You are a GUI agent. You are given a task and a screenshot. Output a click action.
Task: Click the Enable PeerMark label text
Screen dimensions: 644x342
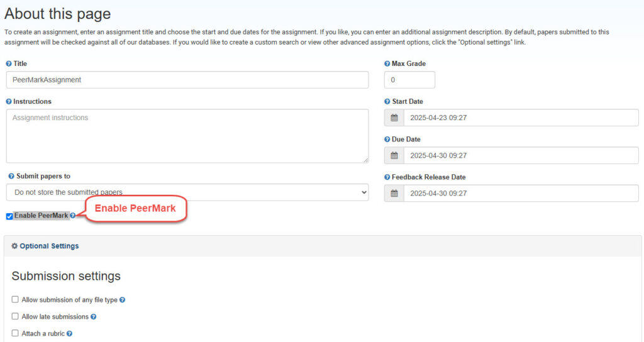point(41,216)
